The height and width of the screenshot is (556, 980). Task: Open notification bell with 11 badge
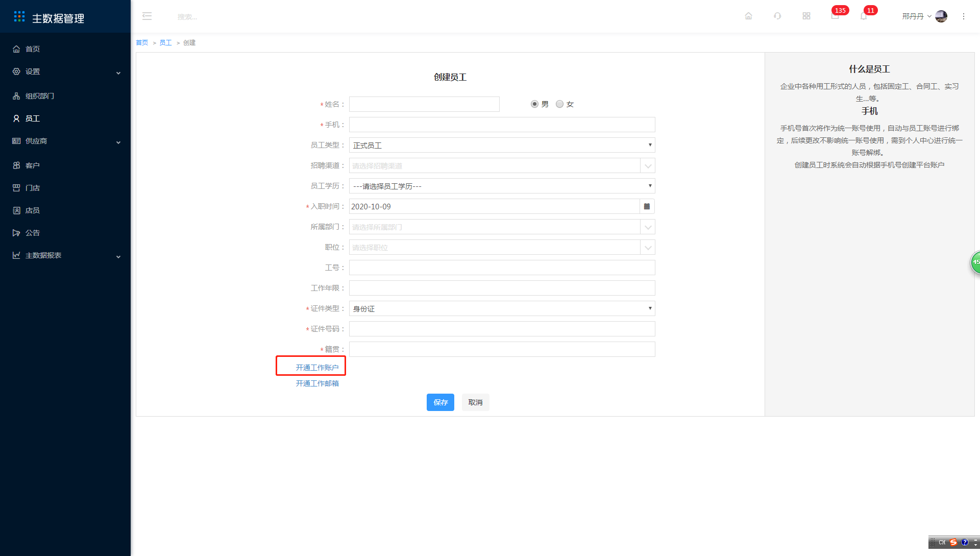tap(864, 16)
